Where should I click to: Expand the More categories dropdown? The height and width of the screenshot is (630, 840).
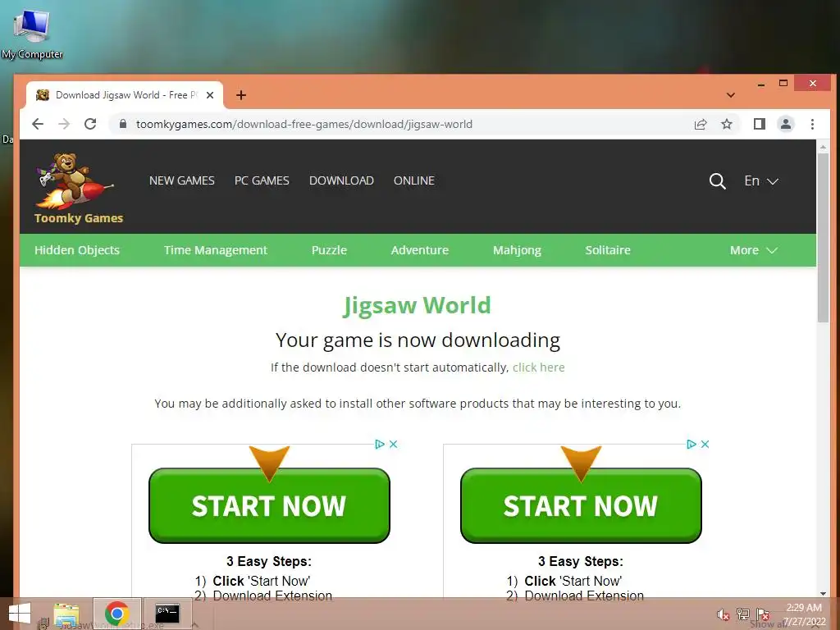click(x=753, y=250)
